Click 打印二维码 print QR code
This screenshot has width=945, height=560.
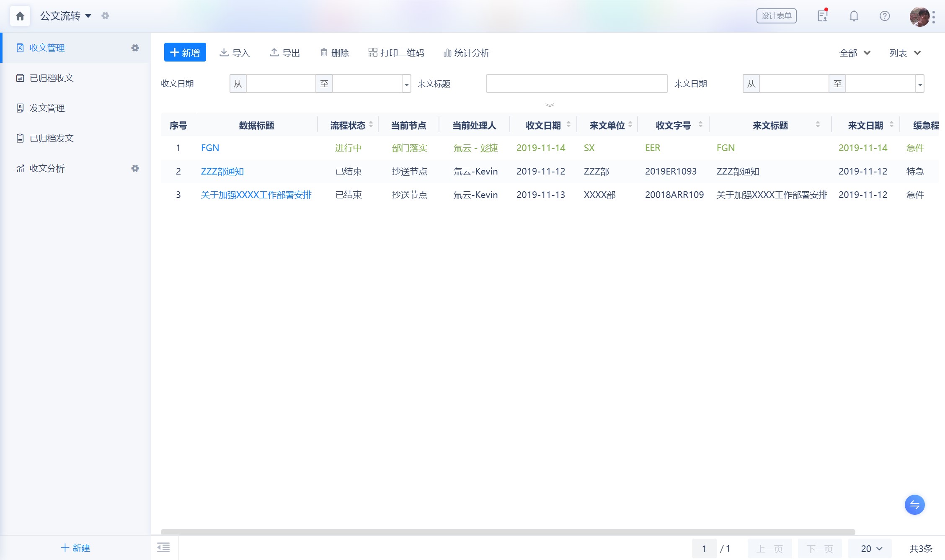(396, 53)
